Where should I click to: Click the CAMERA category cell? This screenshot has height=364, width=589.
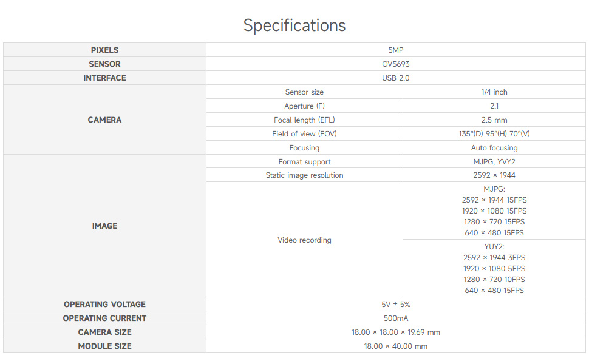(x=104, y=120)
